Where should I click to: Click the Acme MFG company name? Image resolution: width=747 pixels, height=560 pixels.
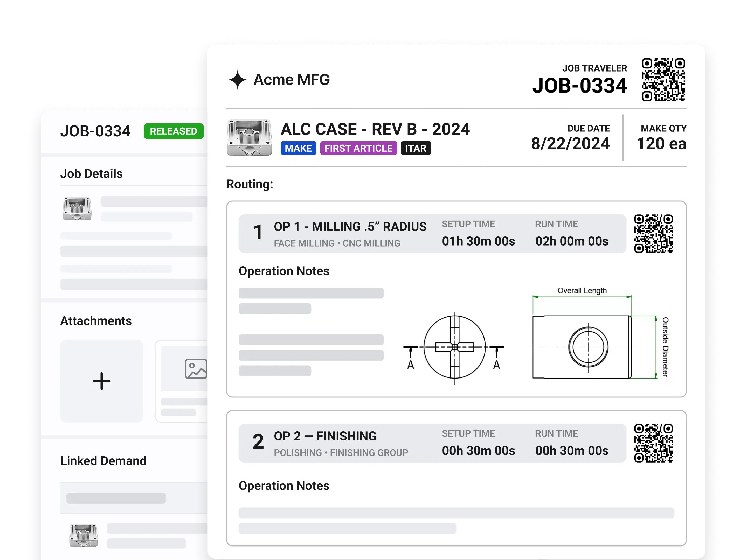tap(292, 80)
